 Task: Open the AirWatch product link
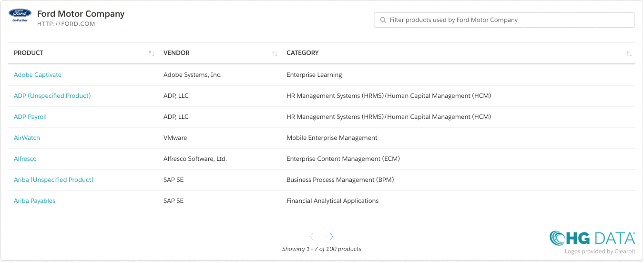click(27, 137)
